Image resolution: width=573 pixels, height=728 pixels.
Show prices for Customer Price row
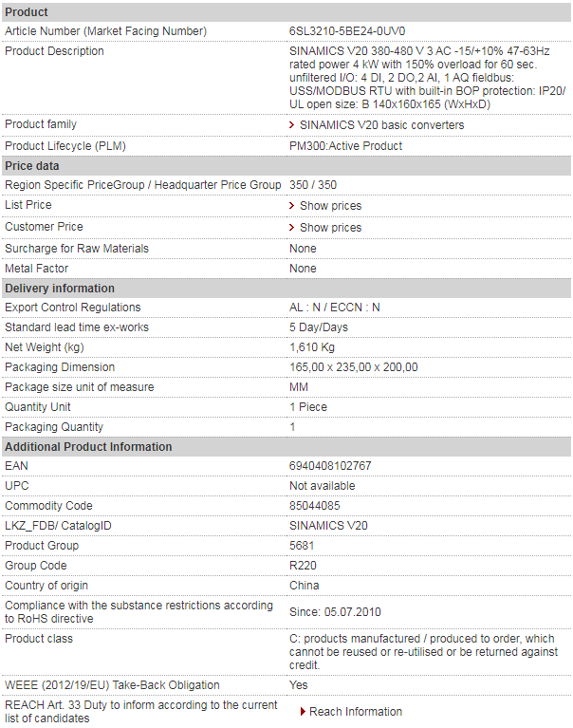(330, 228)
